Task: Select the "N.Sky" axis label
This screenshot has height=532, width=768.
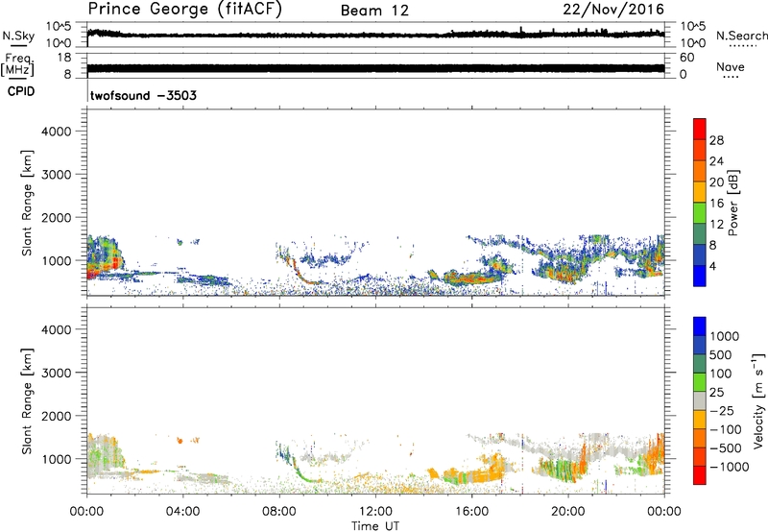Action: [x=18, y=36]
